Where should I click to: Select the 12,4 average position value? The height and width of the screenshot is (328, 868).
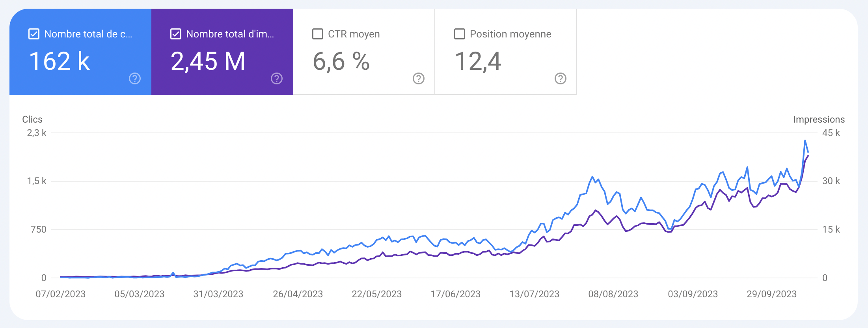click(x=478, y=61)
